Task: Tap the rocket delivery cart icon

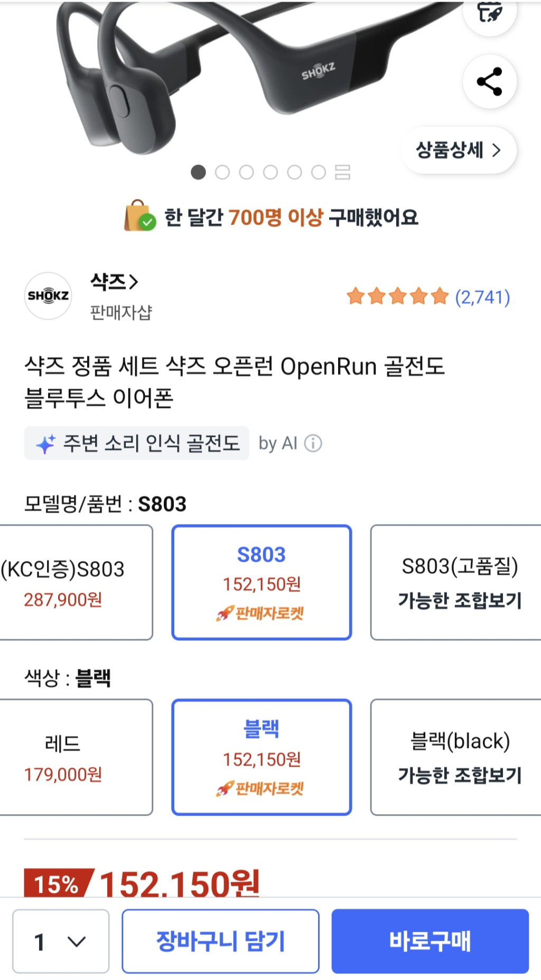Action: 489,13
